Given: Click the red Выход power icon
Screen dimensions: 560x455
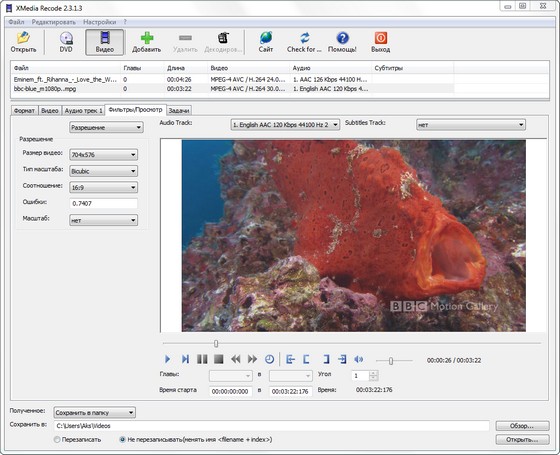Looking at the screenshot, I should click(x=380, y=38).
